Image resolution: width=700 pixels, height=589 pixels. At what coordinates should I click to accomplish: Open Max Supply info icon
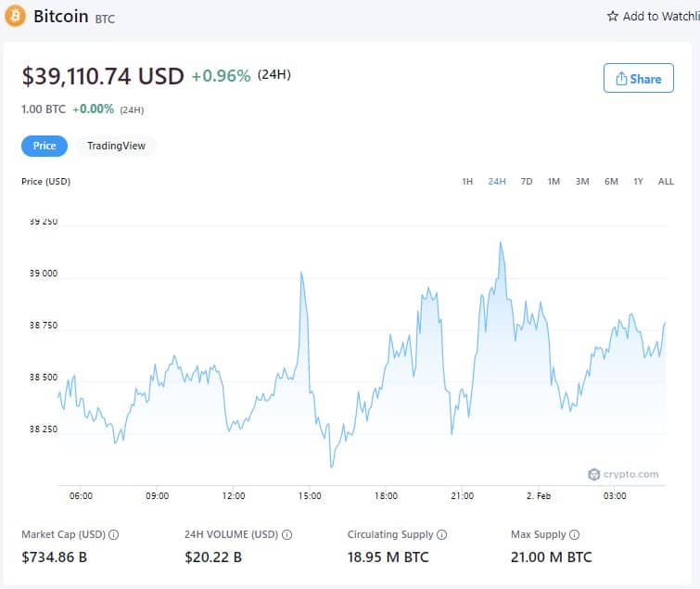click(575, 534)
